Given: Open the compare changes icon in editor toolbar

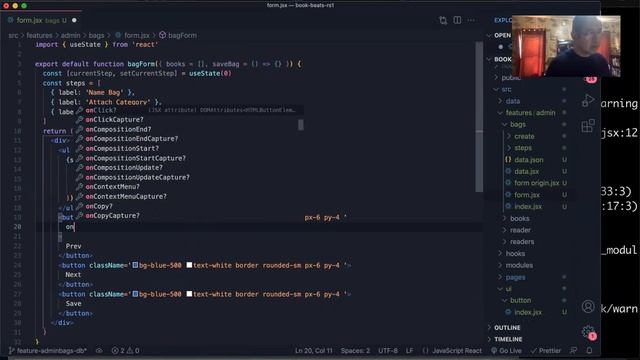Looking at the screenshot, I should pyautogui.click(x=443, y=20).
